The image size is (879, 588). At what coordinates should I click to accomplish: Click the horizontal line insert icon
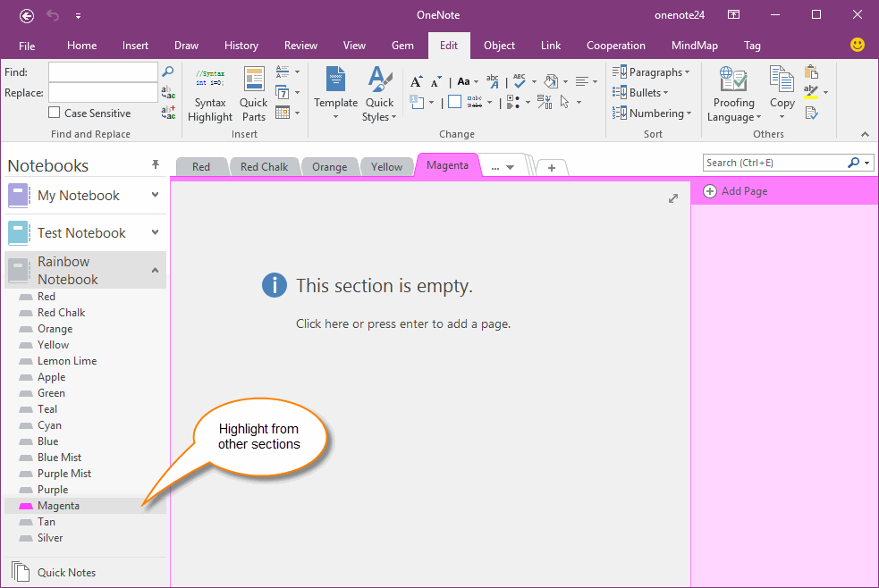tap(283, 71)
